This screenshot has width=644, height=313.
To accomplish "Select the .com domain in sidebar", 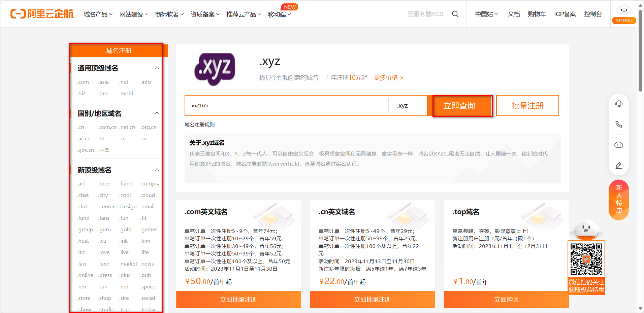I will point(83,82).
